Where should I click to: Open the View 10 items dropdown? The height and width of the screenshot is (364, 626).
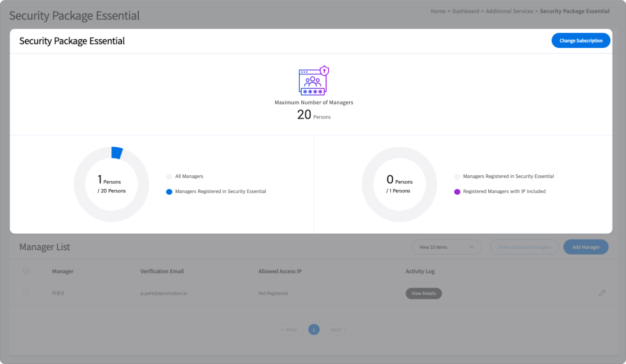(446, 247)
